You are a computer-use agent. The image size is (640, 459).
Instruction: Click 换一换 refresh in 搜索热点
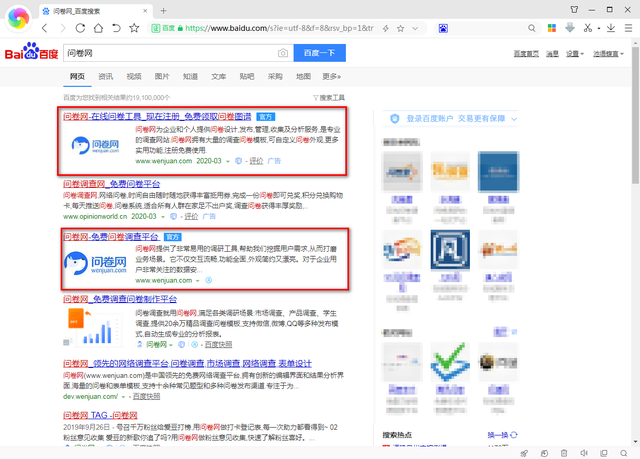tap(502, 435)
